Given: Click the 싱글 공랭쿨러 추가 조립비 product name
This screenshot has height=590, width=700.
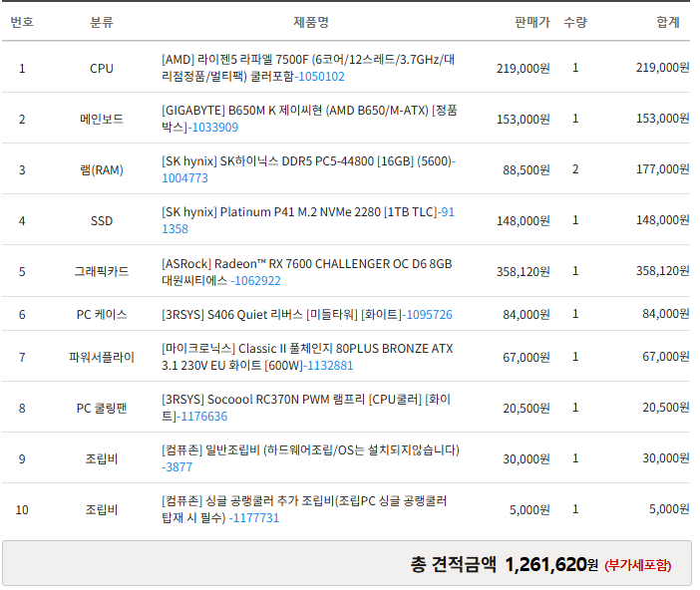Looking at the screenshot, I should [x=304, y=509].
